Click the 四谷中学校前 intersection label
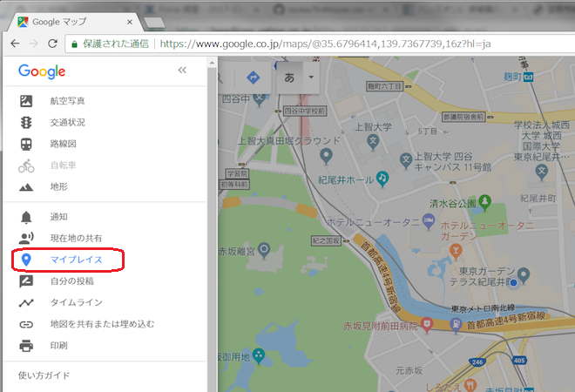This screenshot has width=575, height=392. (x=305, y=111)
